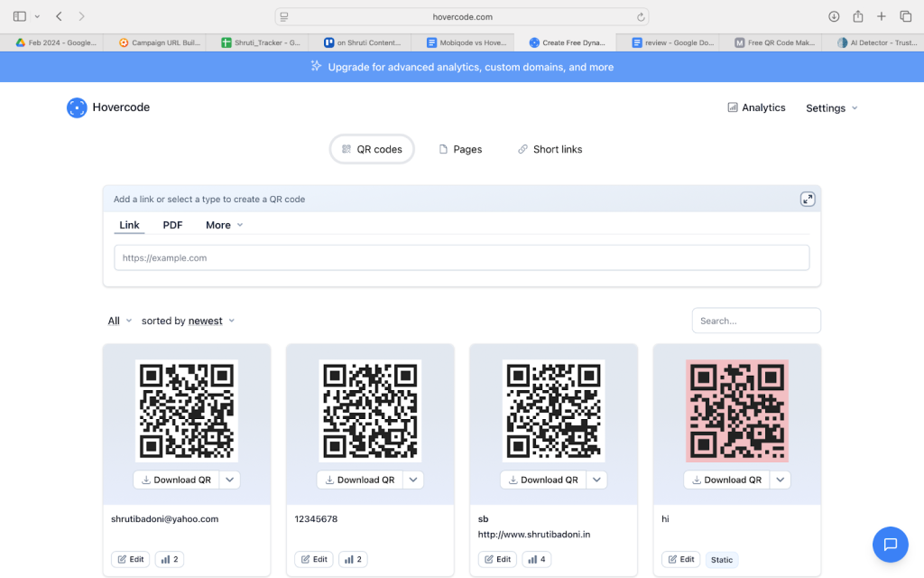
Task: Click the Safari sidebar toggle icon
Action: [x=20, y=16]
